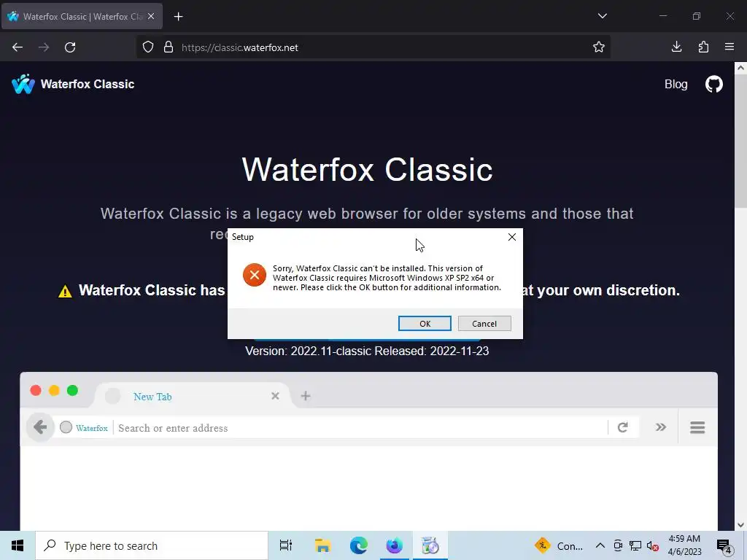Screen dimensions: 747x560
Task: Click the yellow warning triangle icon
Action: point(65,291)
